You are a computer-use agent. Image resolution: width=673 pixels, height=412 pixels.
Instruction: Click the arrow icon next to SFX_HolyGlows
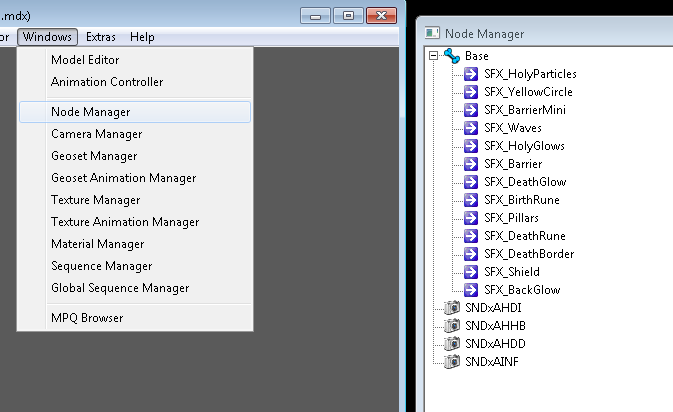coord(471,146)
